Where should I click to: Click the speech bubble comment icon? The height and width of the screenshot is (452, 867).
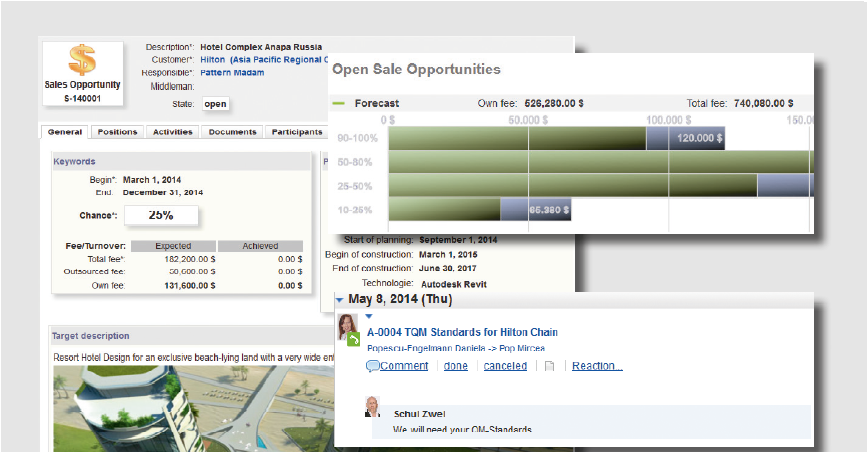[373, 366]
